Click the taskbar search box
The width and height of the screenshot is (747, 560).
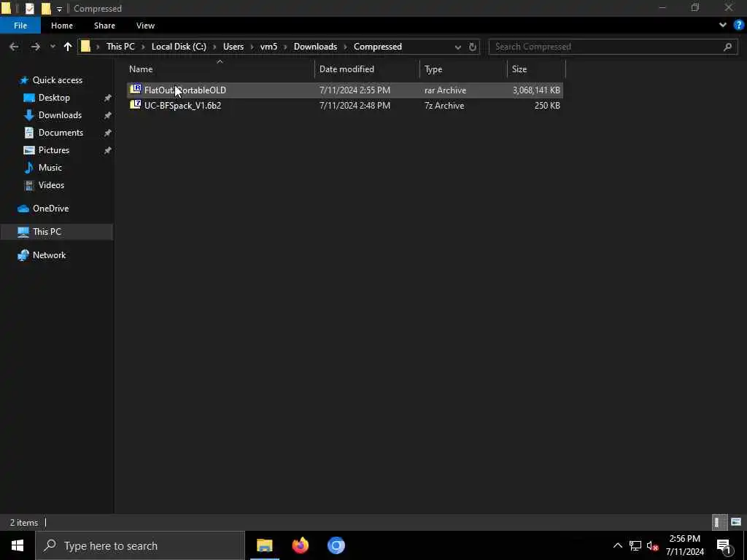140,545
